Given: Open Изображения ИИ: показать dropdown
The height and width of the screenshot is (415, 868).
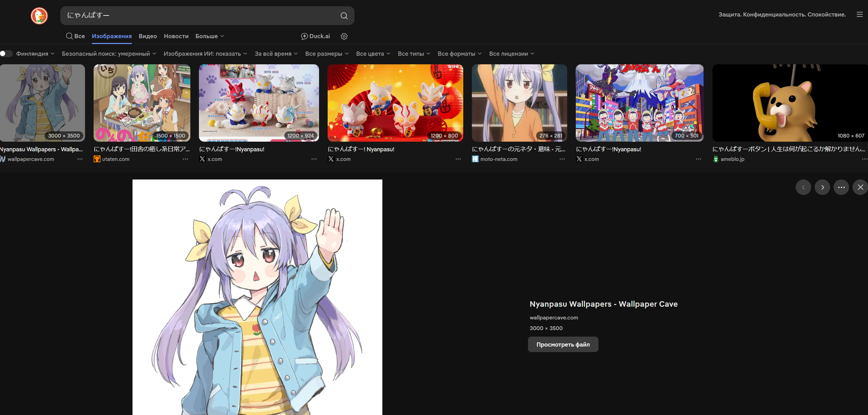Looking at the screenshot, I should pyautogui.click(x=205, y=54).
